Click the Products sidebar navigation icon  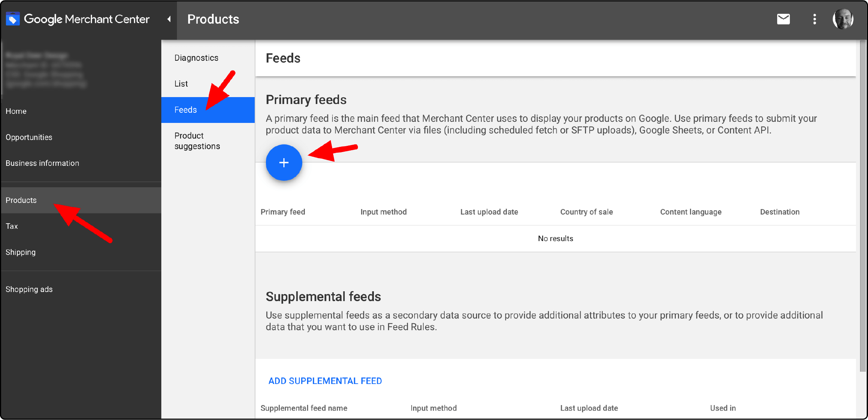[20, 200]
